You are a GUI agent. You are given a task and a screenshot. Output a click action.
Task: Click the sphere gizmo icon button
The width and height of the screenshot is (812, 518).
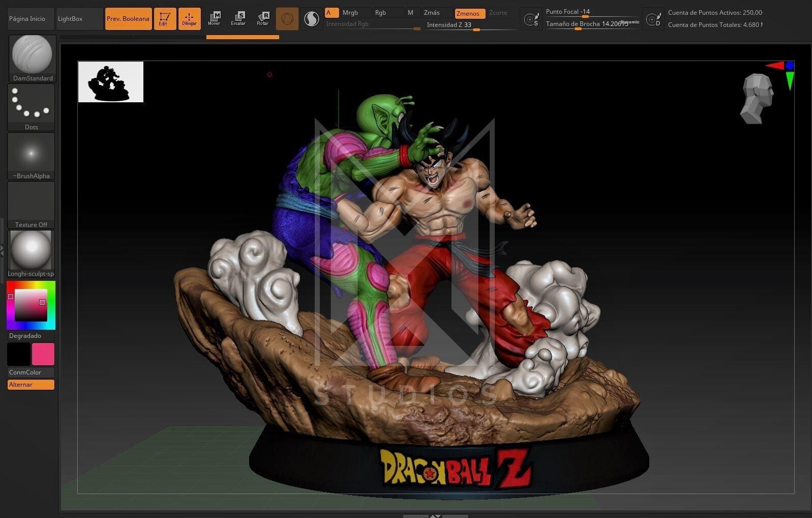(x=287, y=19)
